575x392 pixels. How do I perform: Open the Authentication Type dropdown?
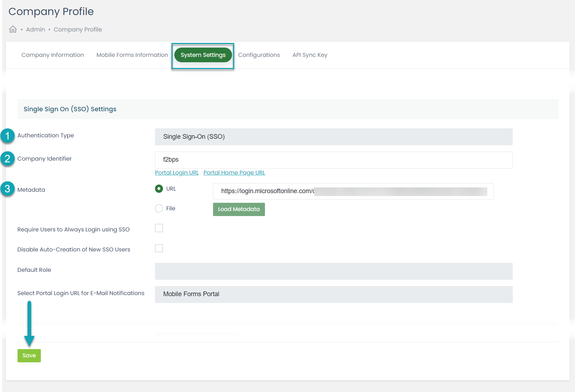point(334,137)
